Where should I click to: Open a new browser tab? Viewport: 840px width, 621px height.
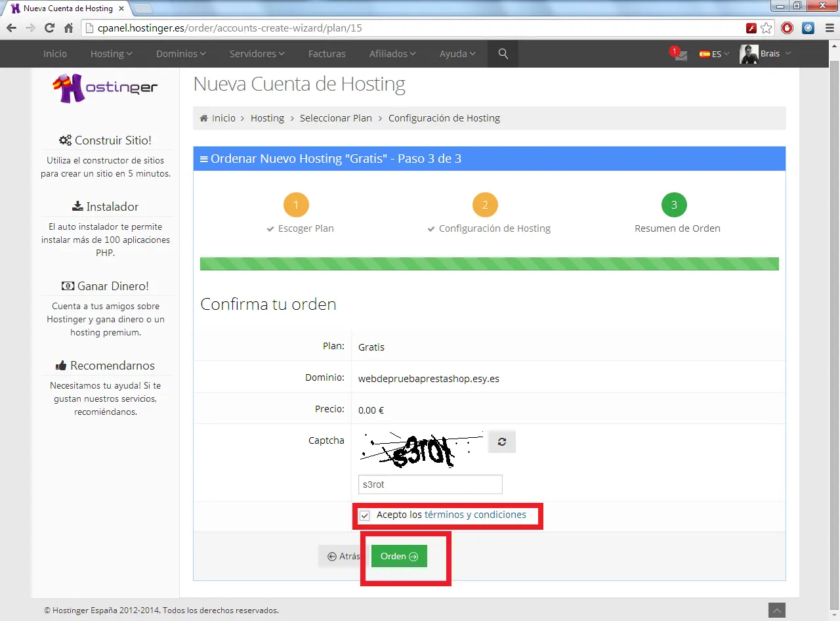coord(143,9)
